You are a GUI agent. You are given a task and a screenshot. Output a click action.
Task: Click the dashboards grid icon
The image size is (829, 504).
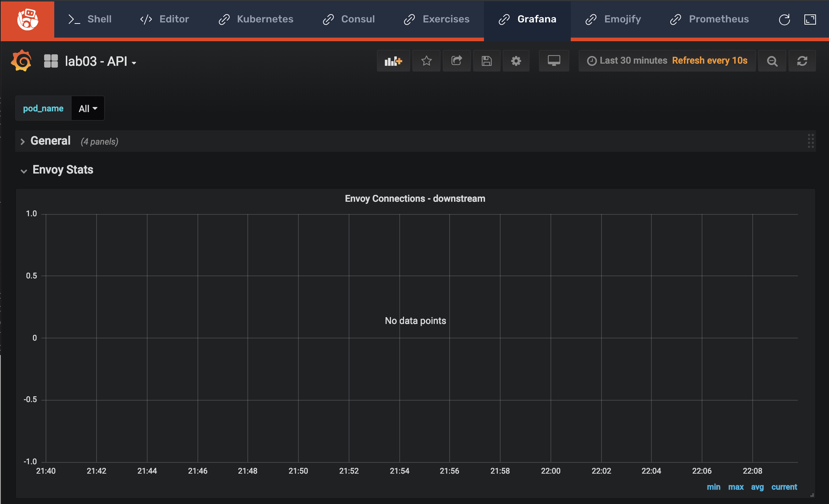[51, 61]
